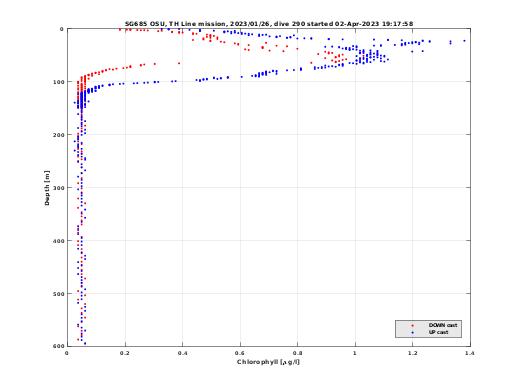Click the 500 tick on depth axis
This screenshot has height=390, width=520.
[58, 294]
